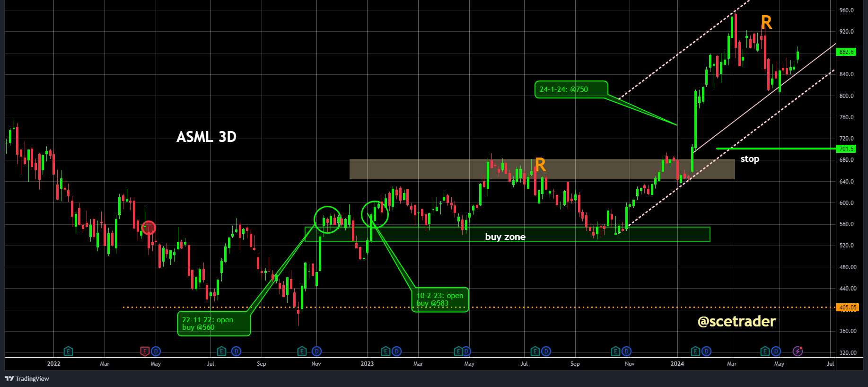Click the '24-1-24: @750' callout
The image size is (868, 387).
571,89
